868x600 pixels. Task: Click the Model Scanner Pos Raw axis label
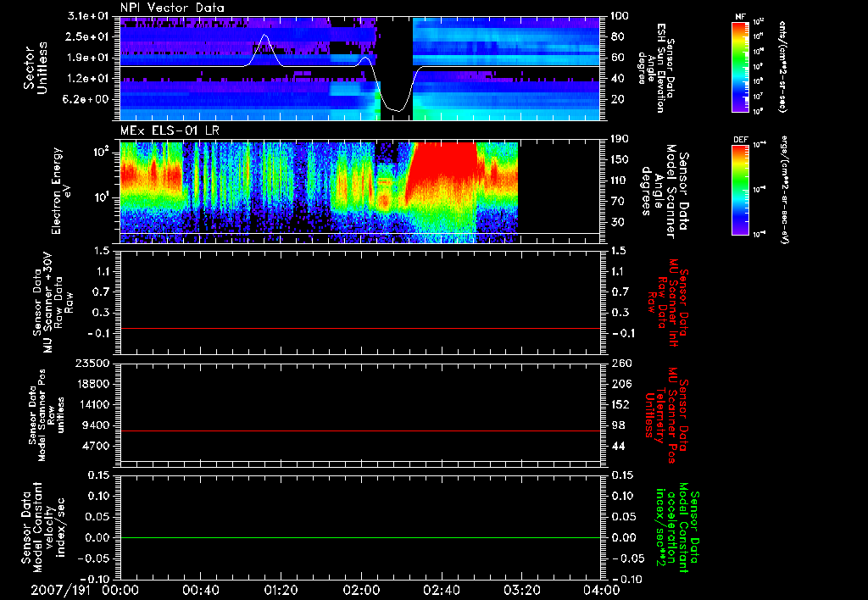coord(47,415)
